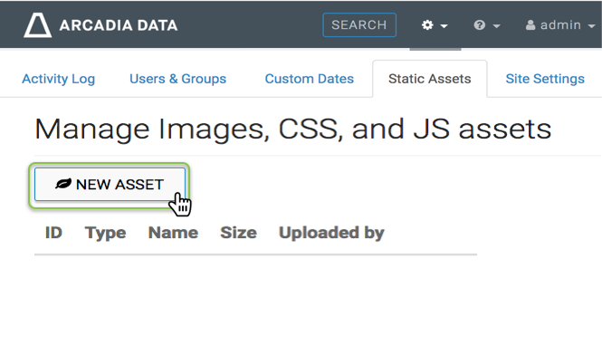The width and height of the screenshot is (602, 364).
Task: Click the Arcadia Data triangle logo
Action: pos(37,24)
